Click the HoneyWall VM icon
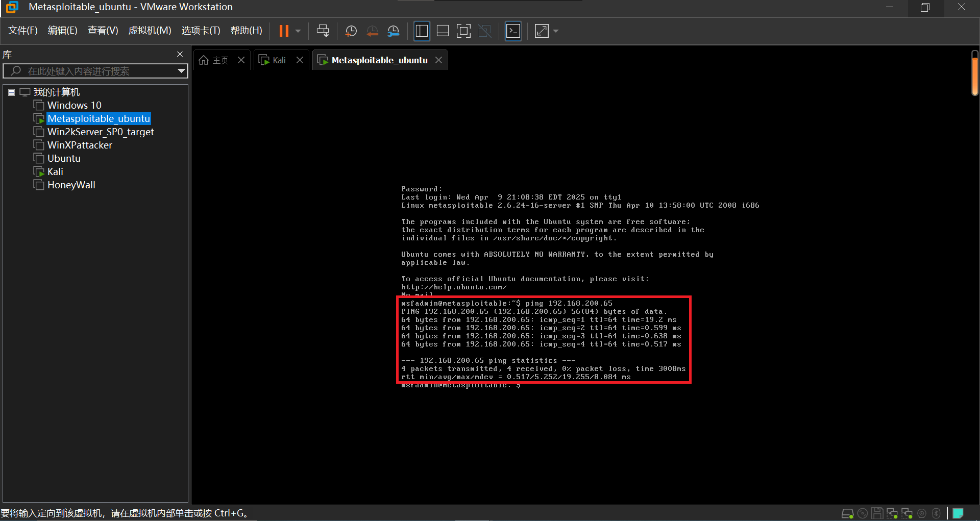Screen dimensions: 980x521 (39, 185)
